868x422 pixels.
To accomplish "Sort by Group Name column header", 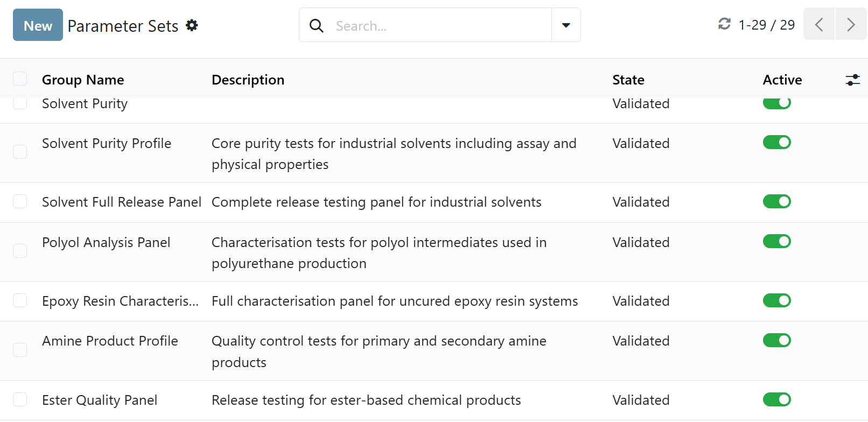I will tap(83, 80).
